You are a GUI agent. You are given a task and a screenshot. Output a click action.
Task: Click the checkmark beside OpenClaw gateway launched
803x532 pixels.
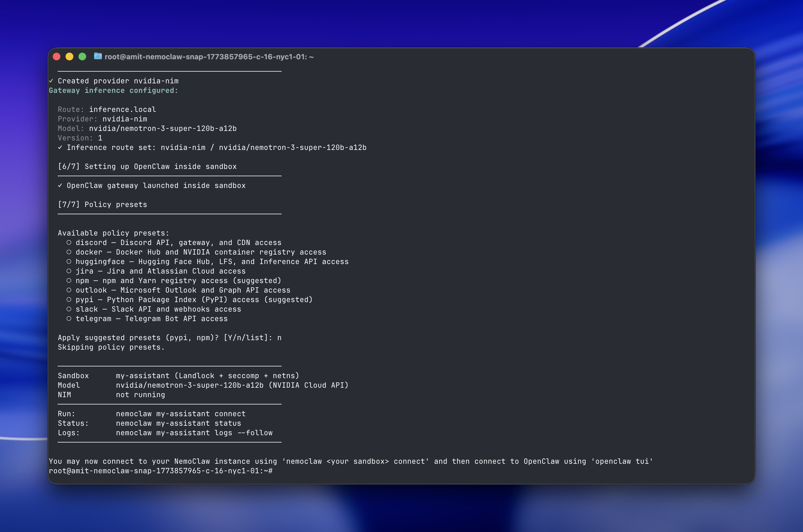pyautogui.click(x=60, y=185)
